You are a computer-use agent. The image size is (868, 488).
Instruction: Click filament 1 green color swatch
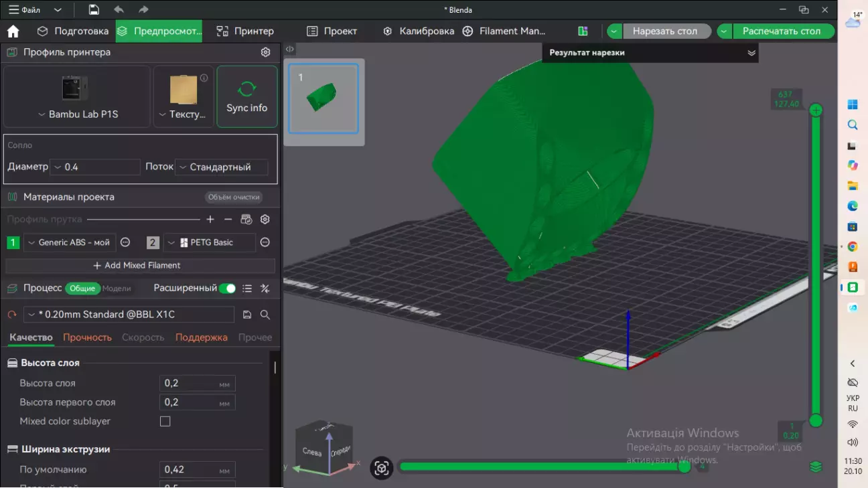point(13,242)
